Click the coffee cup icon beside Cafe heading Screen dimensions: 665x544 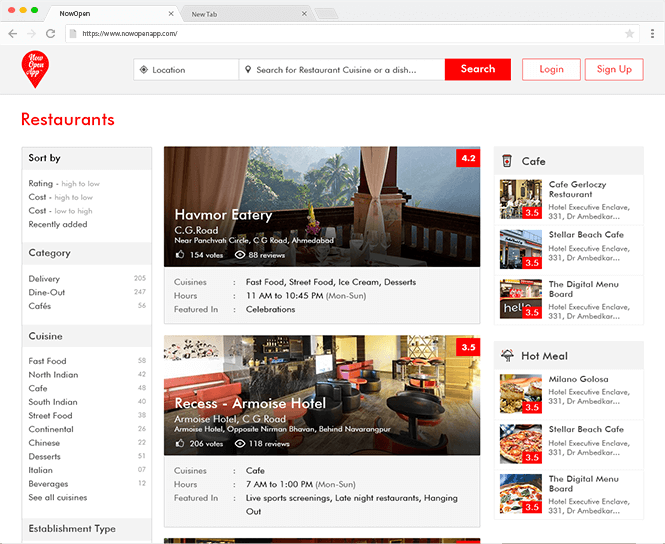pos(507,161)
